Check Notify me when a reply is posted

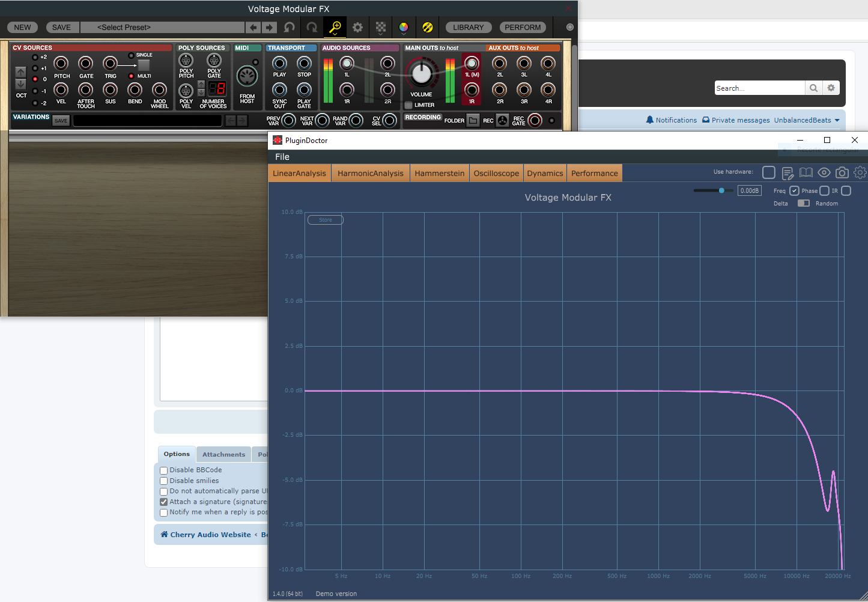163,513
